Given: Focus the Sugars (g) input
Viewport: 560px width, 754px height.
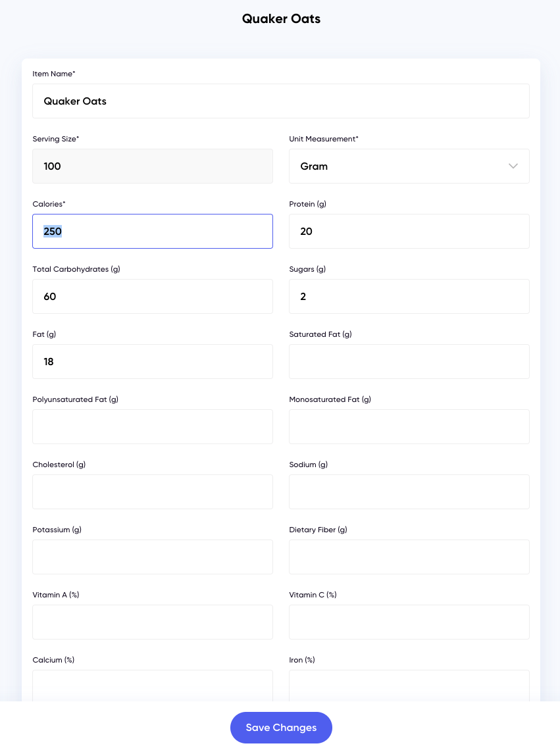Looking at the screenshot, I should coord(409,296).
